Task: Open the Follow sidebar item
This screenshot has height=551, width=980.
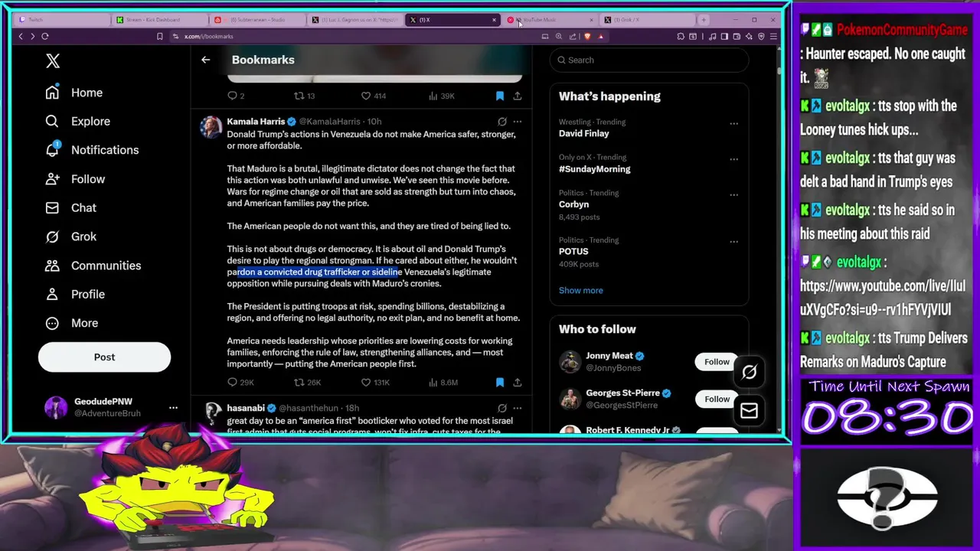Action: (x=75, y=179)
